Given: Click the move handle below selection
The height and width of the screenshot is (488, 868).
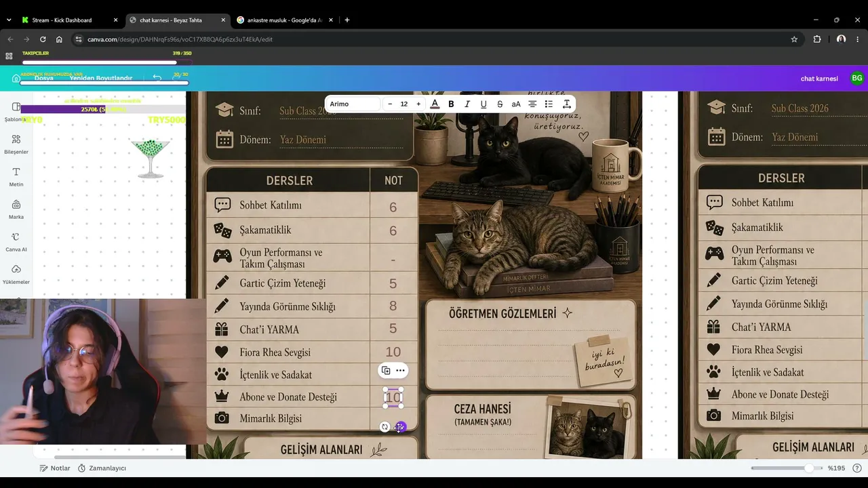Looking at the screenshot, I should pos(400,427).
